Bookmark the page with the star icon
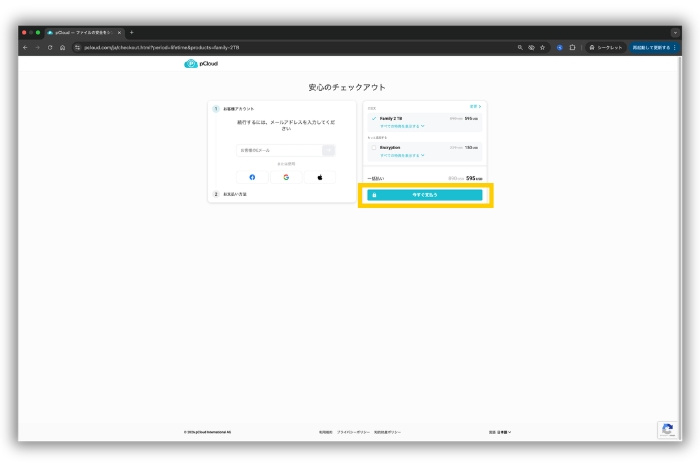This screenshot has height=467, width=700. point(543,47)
